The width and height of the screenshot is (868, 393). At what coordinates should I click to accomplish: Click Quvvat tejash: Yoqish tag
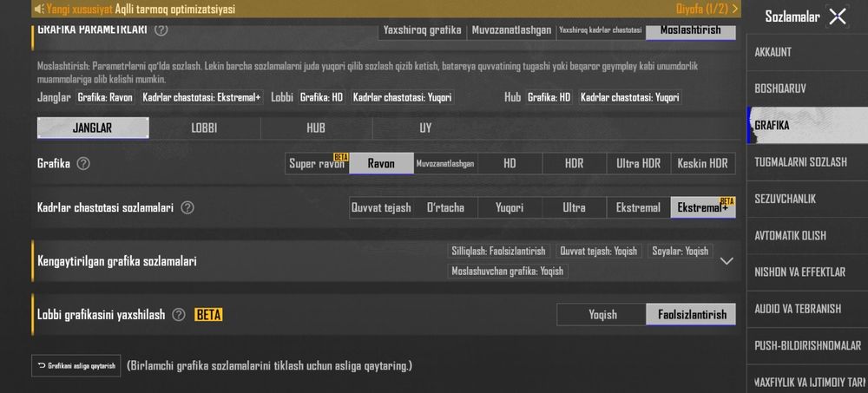(x=598, y=251)
